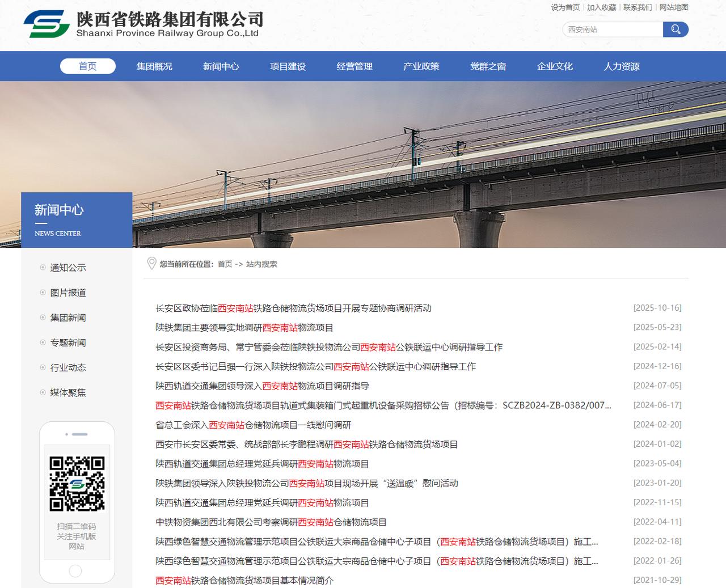Select 媒体聚焦 in the sidebar
Screen dimensions: 726x588
click(68, 392)
